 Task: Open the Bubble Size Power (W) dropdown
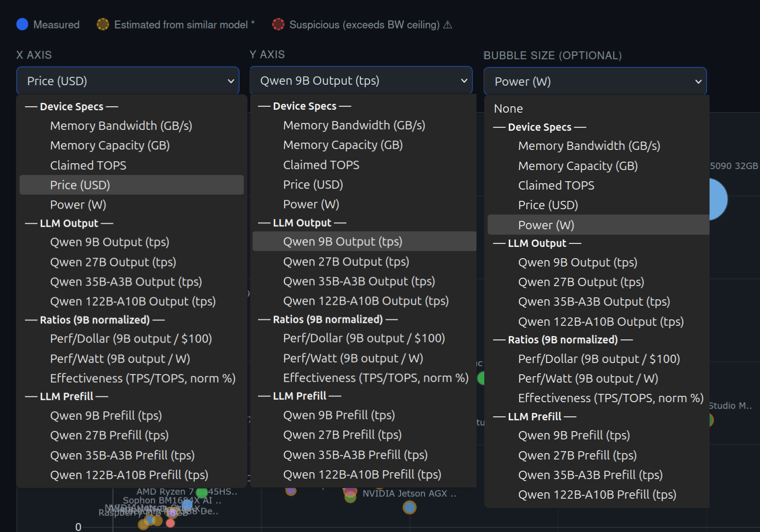click(595, 81)
